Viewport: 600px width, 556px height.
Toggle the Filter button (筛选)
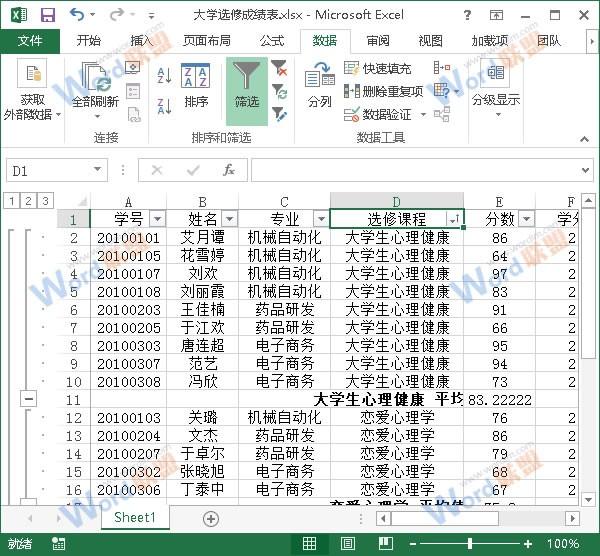pyautogui.click(x=247, y=91)
